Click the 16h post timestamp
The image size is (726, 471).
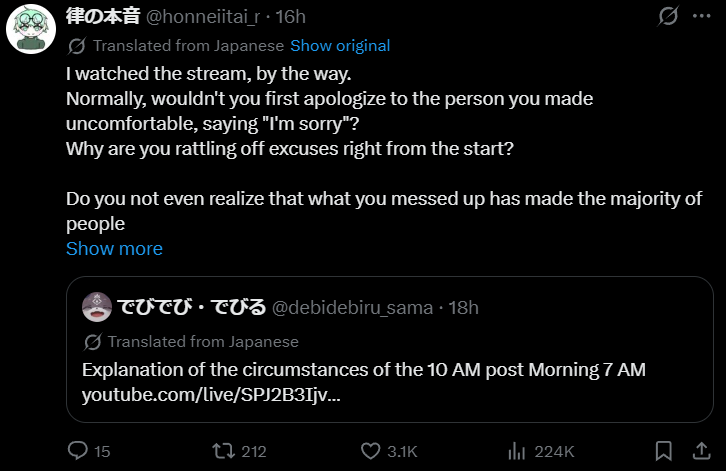(x=291, y=18)
